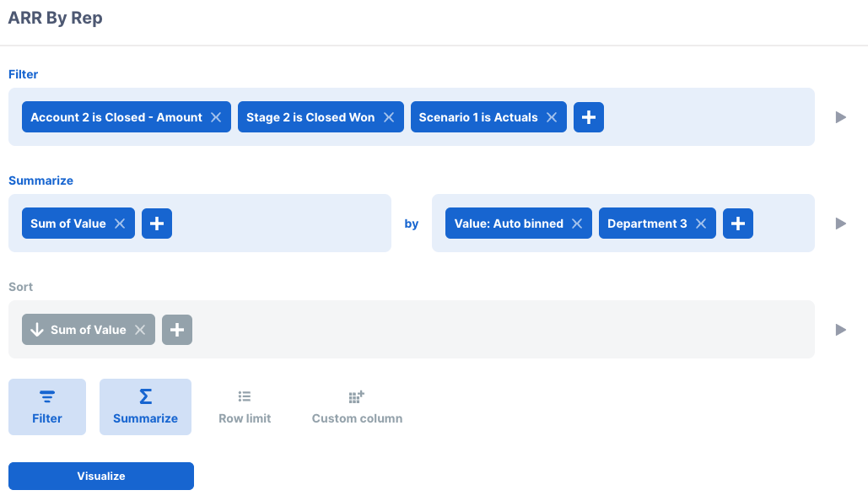Remove the Department 3 grouping
The image size is (868, 501).
coord(701,223)
